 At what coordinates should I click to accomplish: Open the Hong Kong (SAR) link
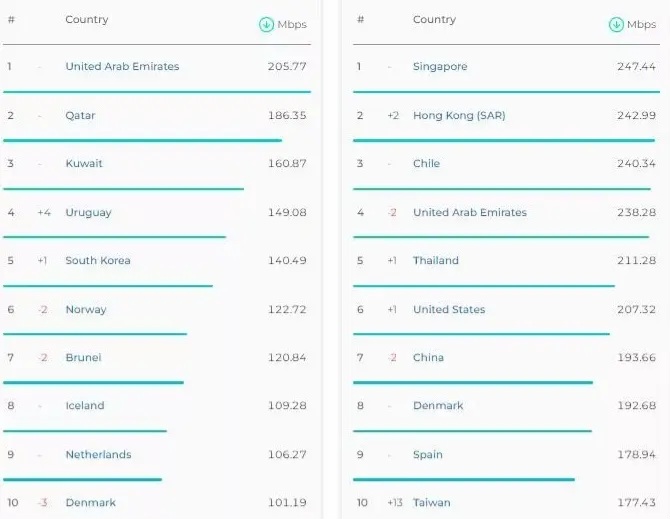point(459,116)
